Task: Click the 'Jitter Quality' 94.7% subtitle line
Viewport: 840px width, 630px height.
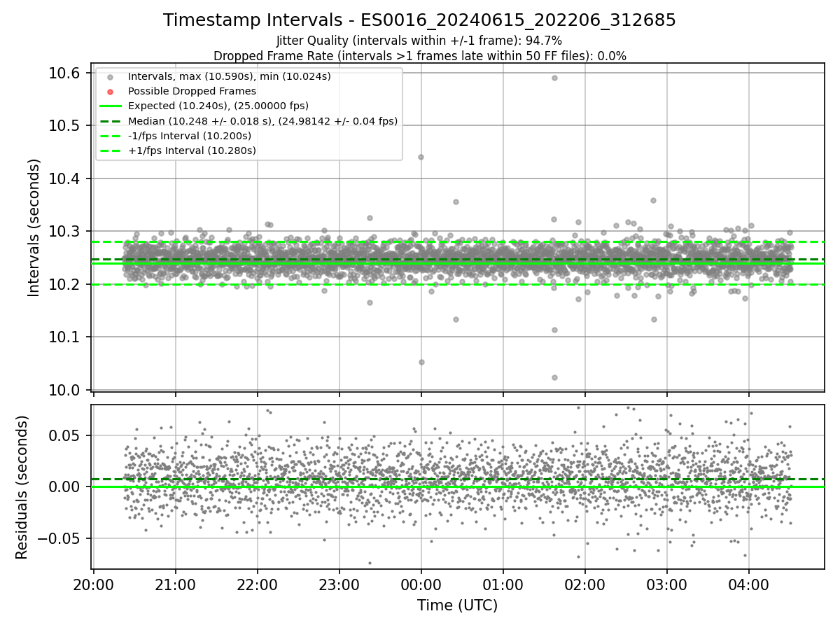Action: pos(419,41)
